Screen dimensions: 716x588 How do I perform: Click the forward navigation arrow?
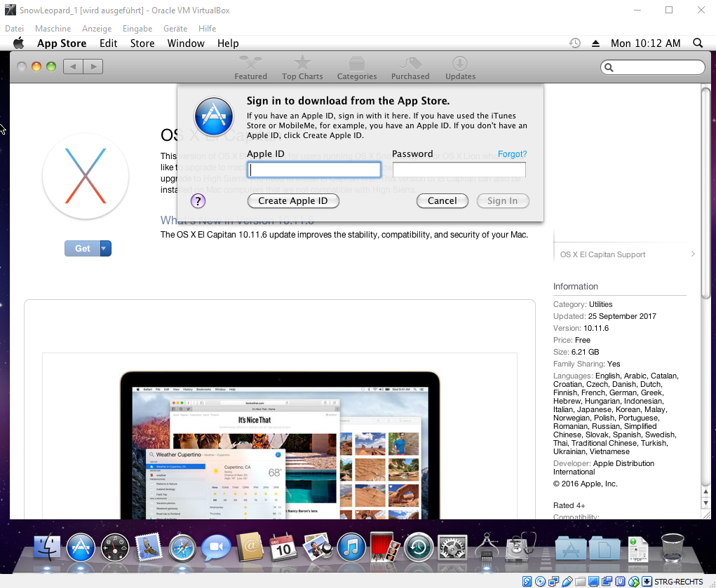coord(93,67)
